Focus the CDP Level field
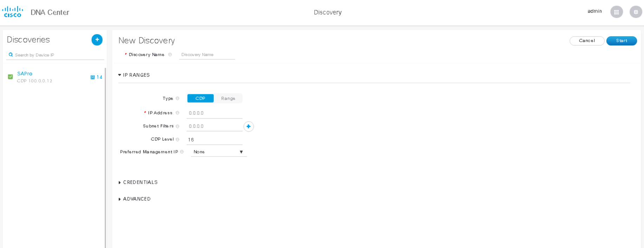644x248 pixels. point(215,140)
